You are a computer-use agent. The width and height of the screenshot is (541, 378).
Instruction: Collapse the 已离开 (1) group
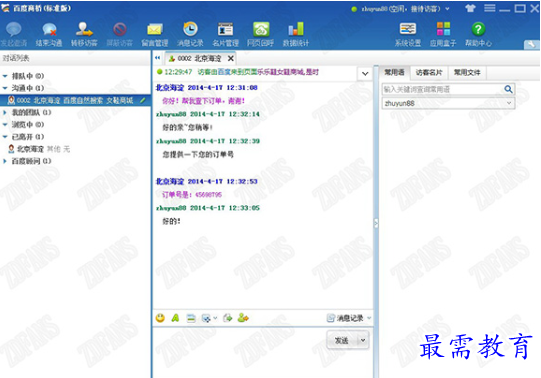(5, 137)
